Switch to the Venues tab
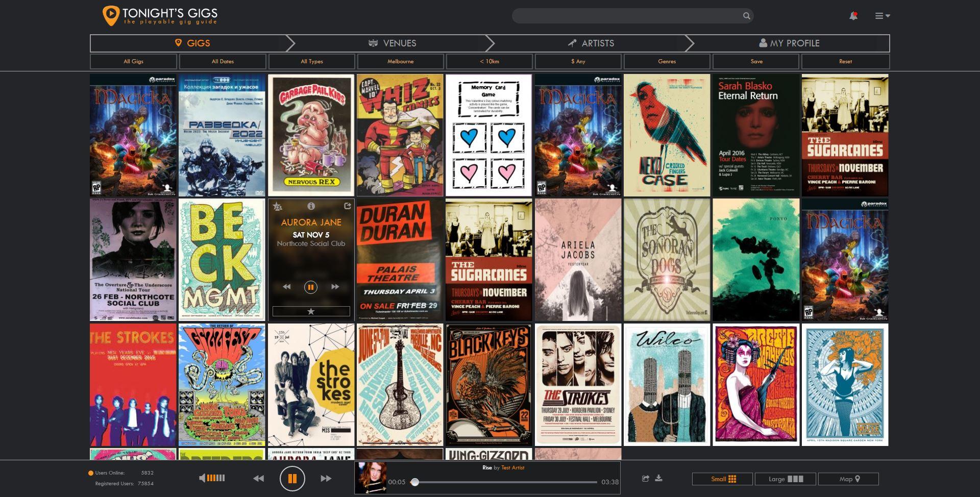 tap(392, 43)
